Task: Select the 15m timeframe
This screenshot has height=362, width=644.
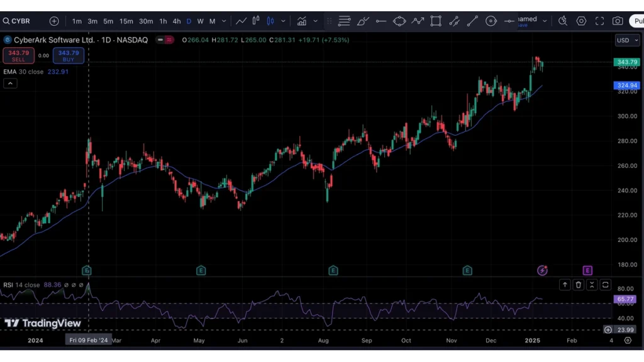Action: [126, 21]
